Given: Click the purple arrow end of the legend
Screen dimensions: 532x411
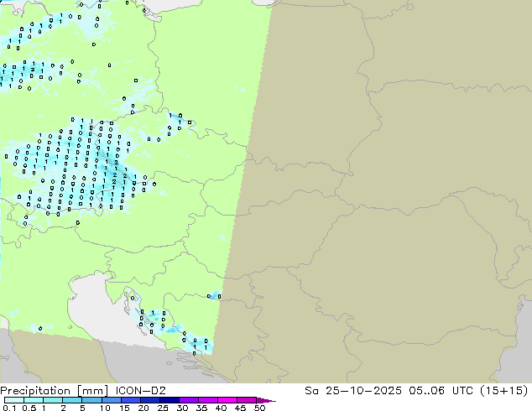Looking at the screenshot, I should pyautogui.click(x=266, y=400).
